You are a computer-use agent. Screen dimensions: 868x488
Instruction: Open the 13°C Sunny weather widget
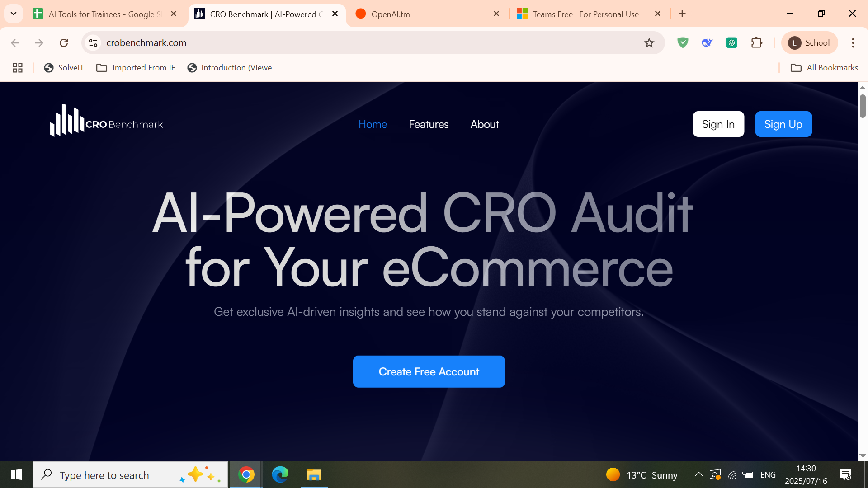[642, 475]
